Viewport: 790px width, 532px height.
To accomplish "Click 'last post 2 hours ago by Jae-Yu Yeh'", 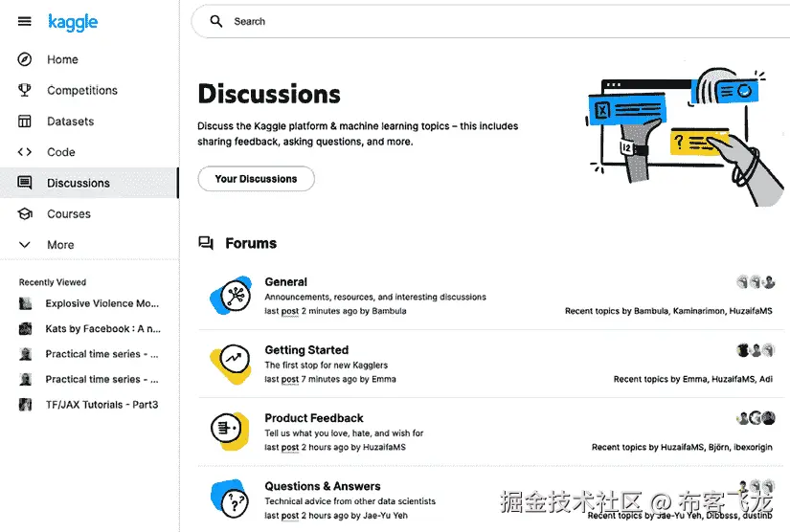I will point(336,516).
